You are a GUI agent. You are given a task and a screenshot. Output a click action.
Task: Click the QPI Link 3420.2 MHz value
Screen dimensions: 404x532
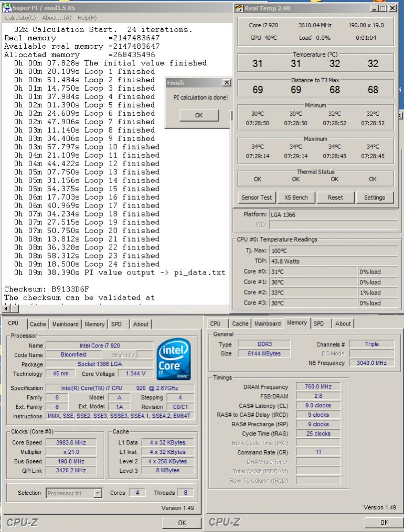pyautogui.click(x=71, y=470)
